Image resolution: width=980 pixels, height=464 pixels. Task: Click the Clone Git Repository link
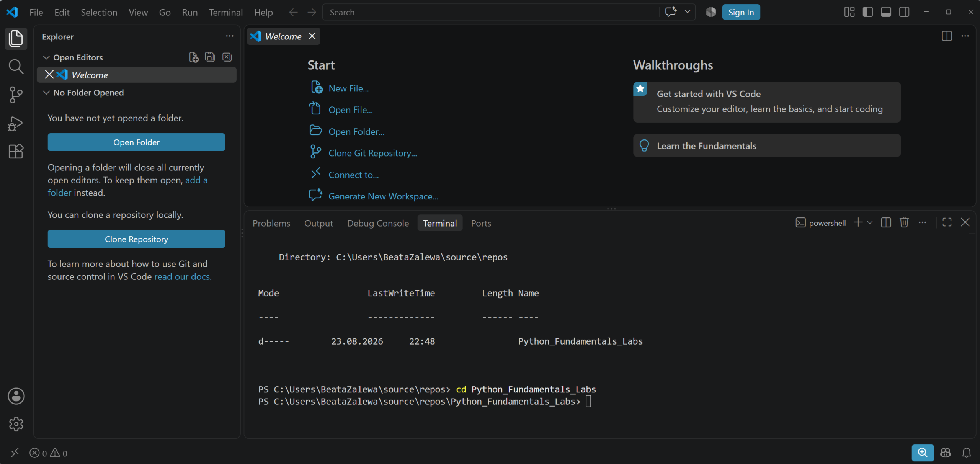tap(372, 153)
